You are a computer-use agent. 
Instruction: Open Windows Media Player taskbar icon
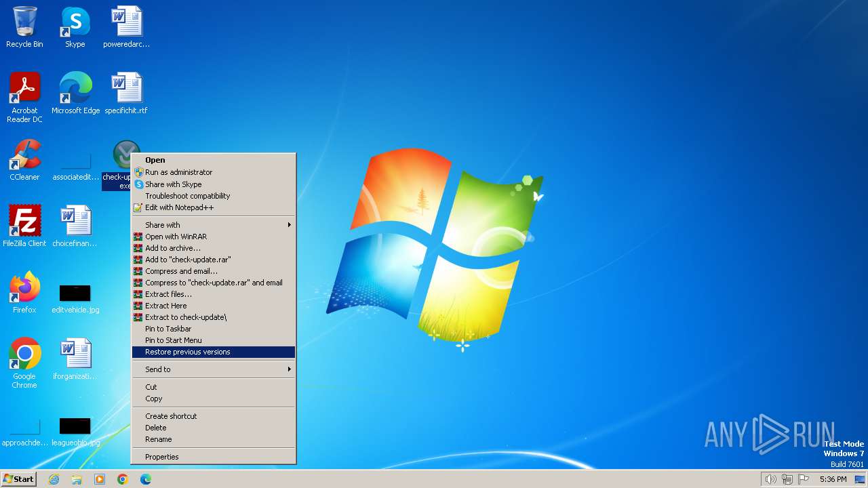click(100, 479)
